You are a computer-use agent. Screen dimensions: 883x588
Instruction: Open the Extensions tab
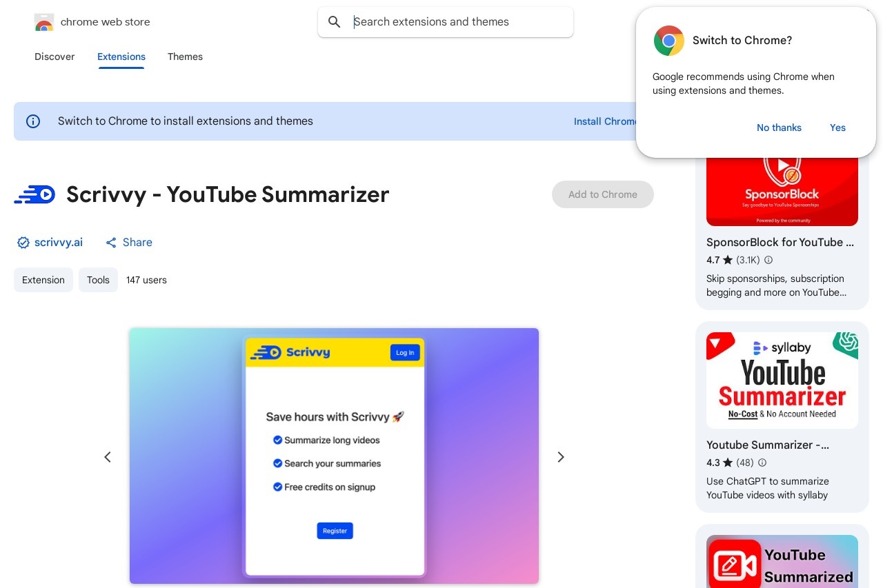coord(121,57)
